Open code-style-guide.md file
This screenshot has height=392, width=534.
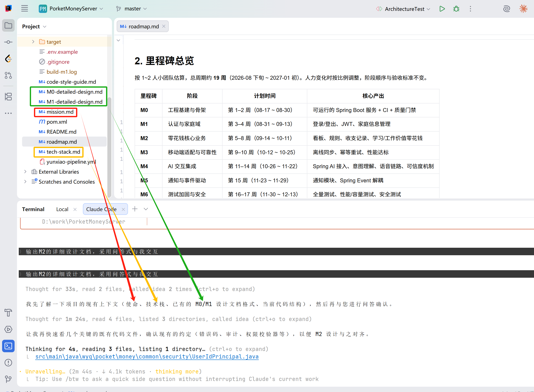click(71, 82)
